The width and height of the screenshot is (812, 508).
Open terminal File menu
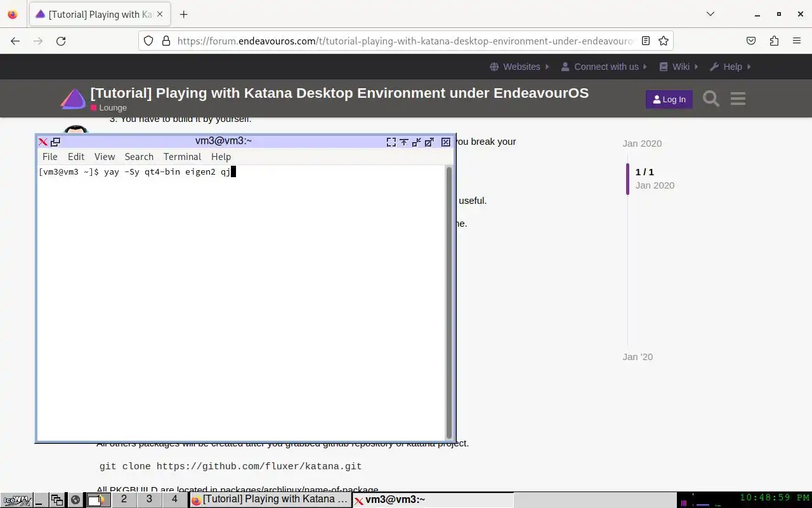49,157
